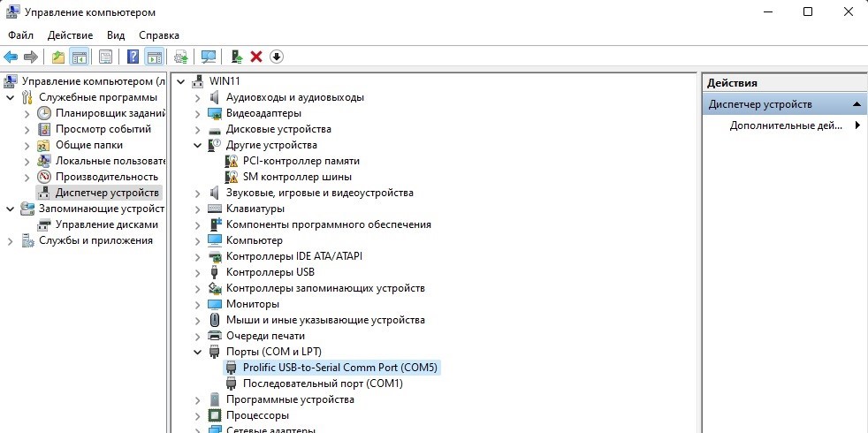Expand the Видеоадаптеры node
Screen dimensions: 868x433
point(198,113)
